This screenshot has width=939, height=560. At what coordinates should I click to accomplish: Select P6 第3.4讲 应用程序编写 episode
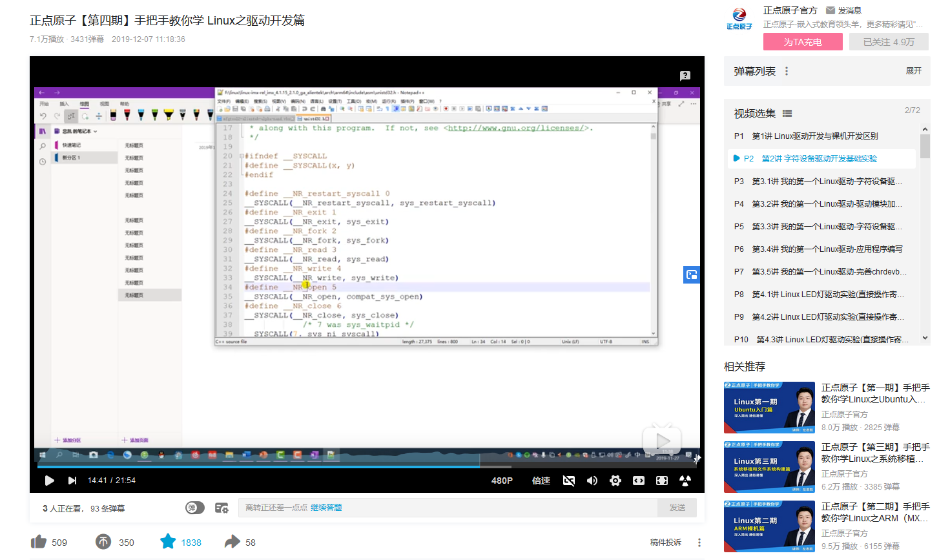click(x=821, y=249)
